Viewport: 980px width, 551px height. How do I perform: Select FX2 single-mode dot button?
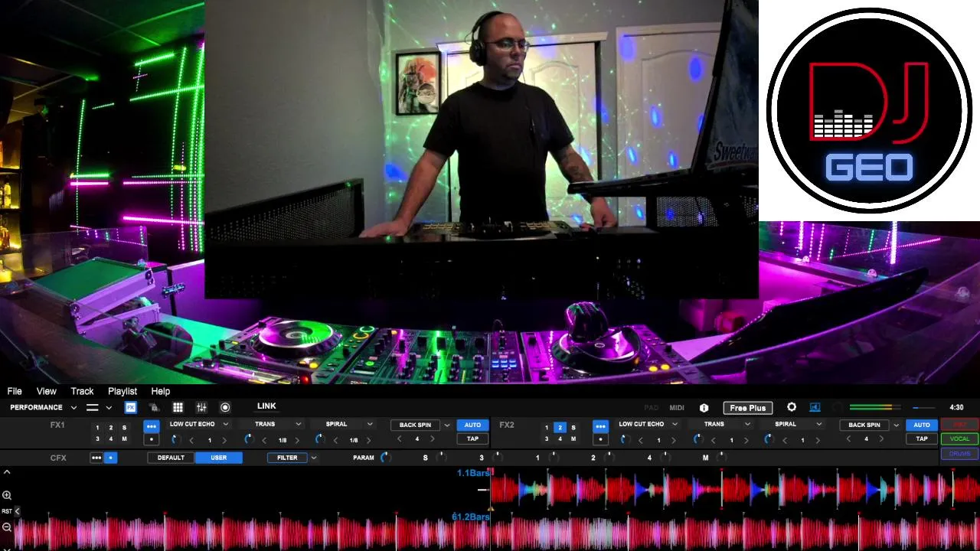(600, 439)
